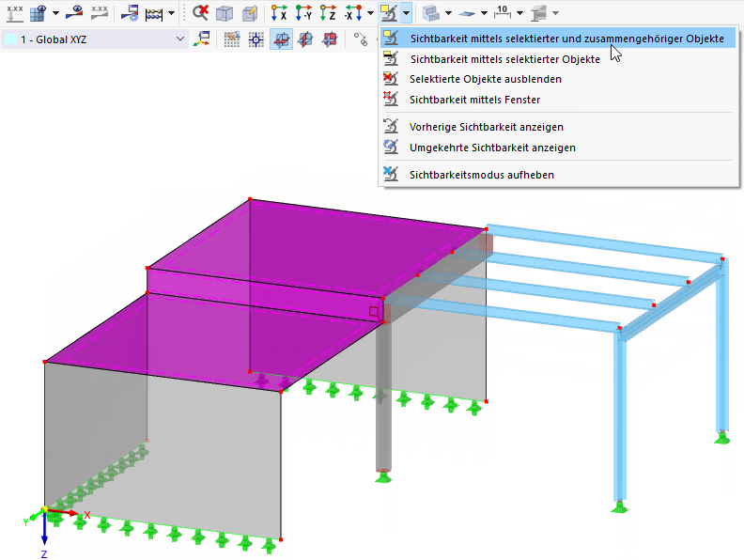Screen dimensions: 744x560
Task: Choose Sichtbarkeit mittels Fenster
Action: pos(558,100)
